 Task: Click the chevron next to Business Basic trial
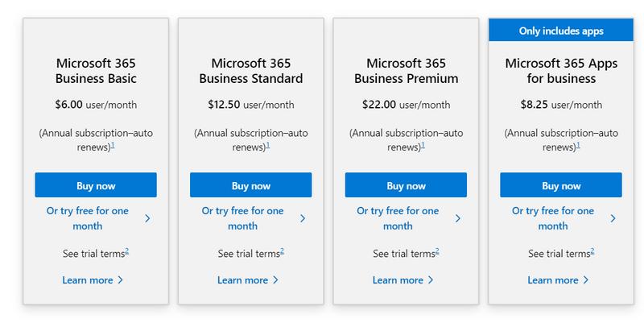147,218
